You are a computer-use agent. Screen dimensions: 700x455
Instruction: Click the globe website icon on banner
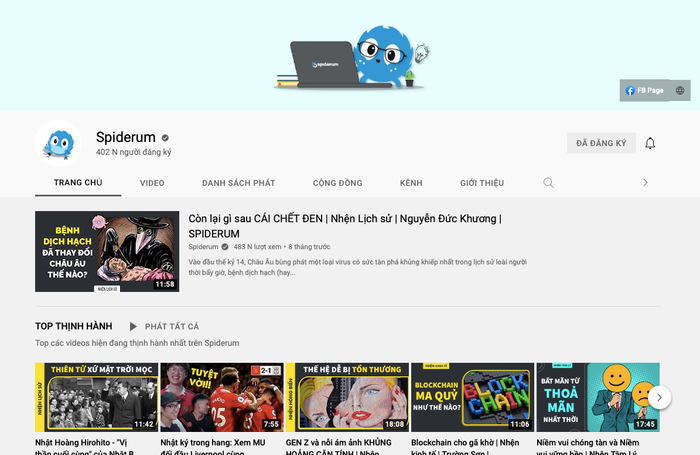tap(679, 91)
